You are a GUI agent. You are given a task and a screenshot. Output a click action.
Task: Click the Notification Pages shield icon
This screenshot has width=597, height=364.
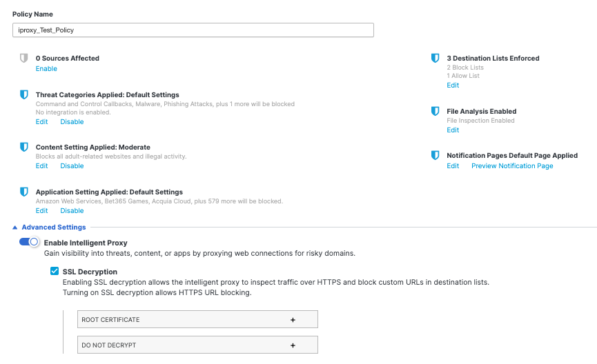(435, 155)
